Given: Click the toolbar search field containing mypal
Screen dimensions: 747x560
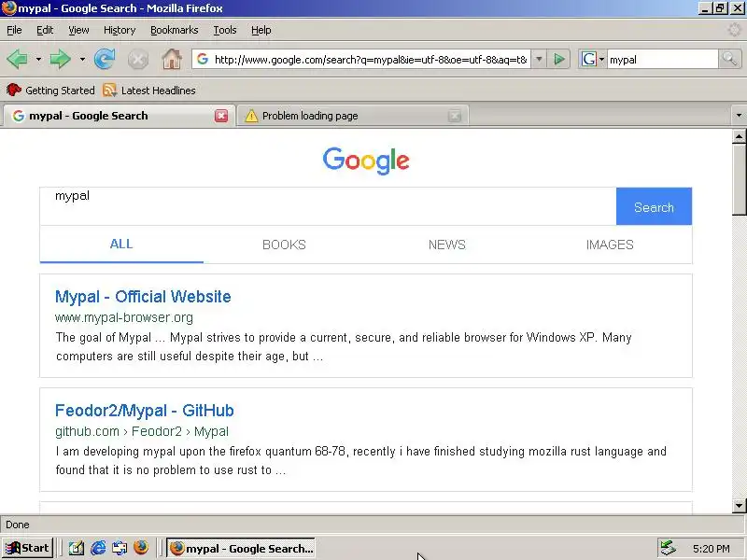Looking at the screenshot, I should point(662,60).
